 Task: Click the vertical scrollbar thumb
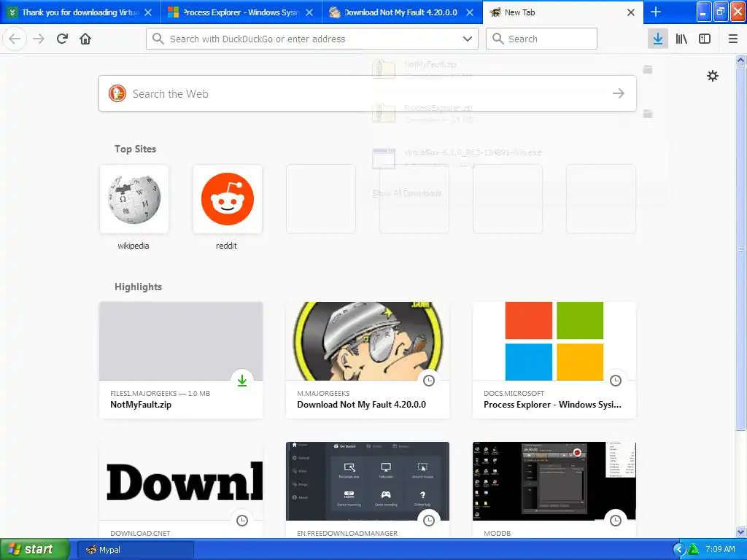pos(740,248)
